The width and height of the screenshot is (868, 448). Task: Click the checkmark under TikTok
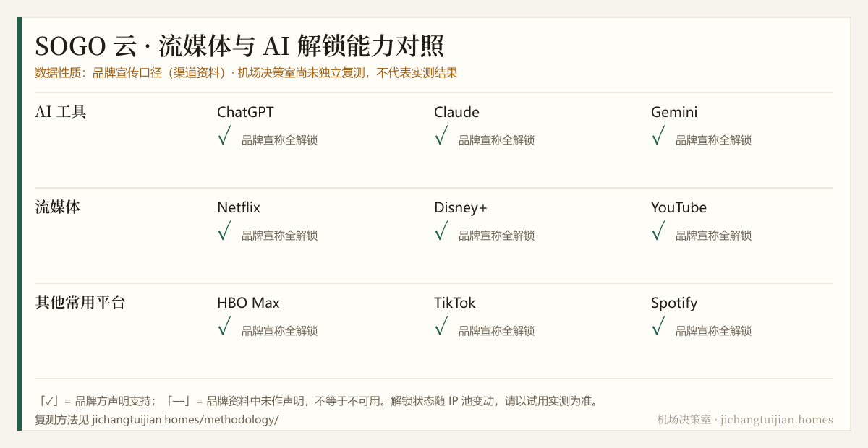441,327
